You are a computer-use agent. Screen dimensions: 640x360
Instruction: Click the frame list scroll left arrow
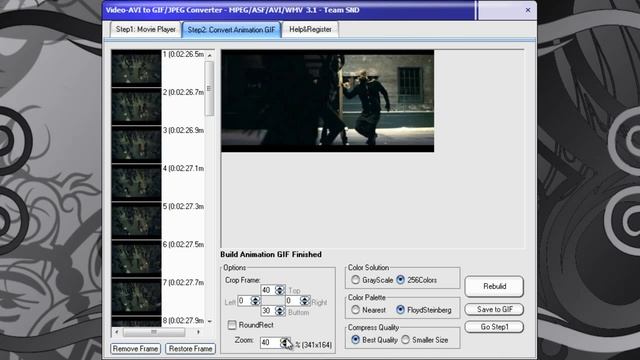(116, 332)
